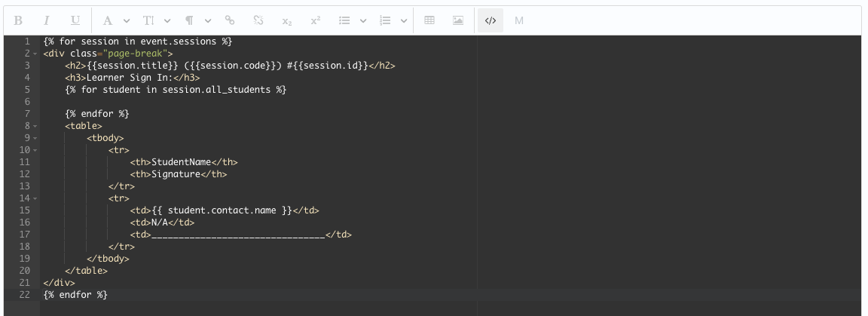Click '{{ student.contact.name }}' on line 15
Image resolution: width=868 pixels, height=316 pixels.
click(x=222, y=210)
